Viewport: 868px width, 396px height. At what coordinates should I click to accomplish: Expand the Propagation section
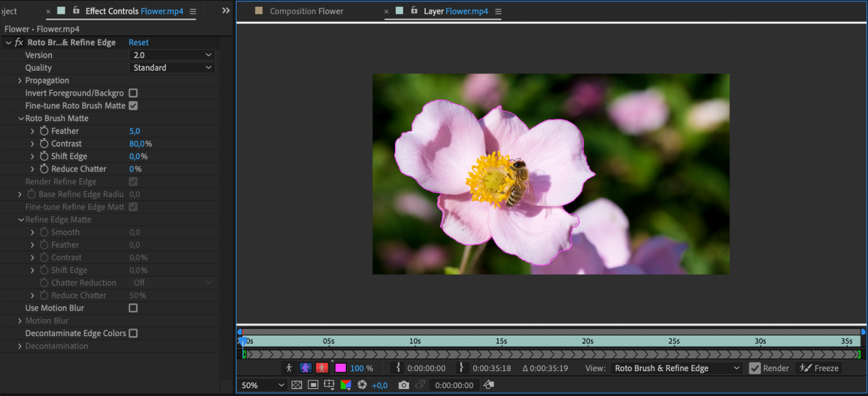[20, 80]
